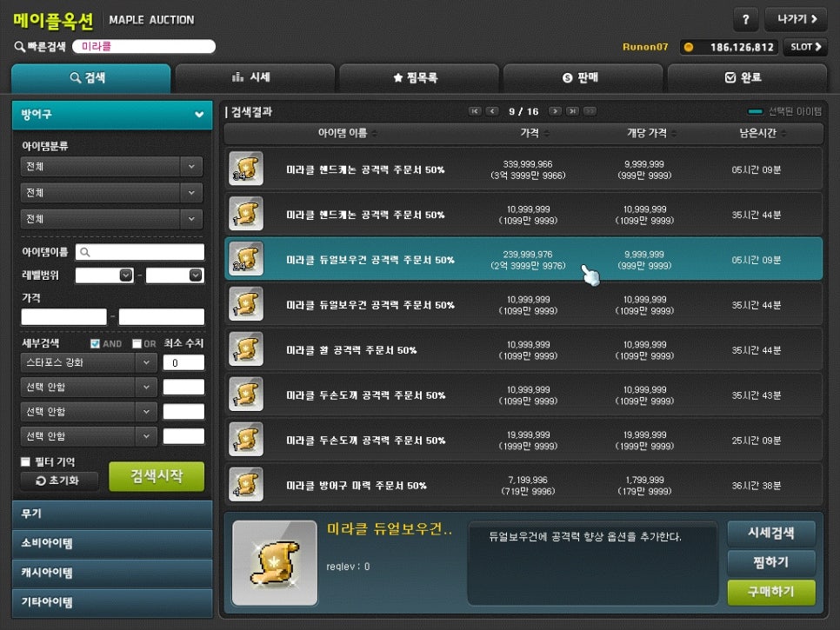
Task: Click the remaining time 36시간 38분
Action: [x=757, y=486]
